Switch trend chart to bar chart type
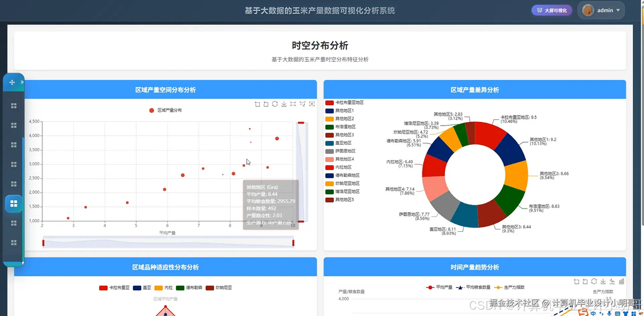Viewport: 644px width, 316px height. (x=621, y=281)
